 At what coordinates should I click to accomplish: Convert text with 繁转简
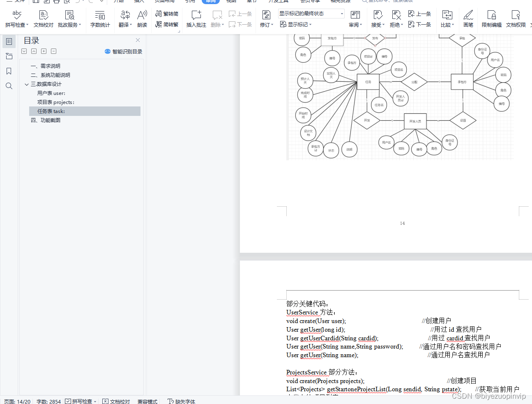coord(167,14)
